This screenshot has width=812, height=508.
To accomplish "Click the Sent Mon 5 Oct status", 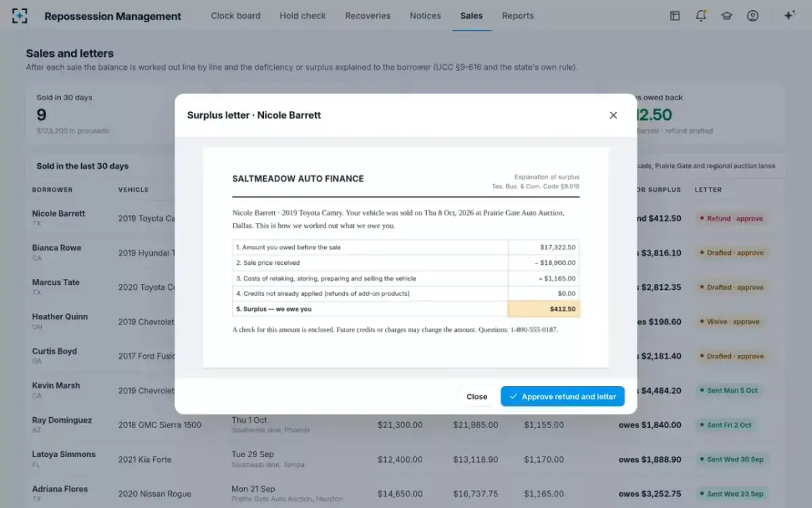I will (728, 390).
